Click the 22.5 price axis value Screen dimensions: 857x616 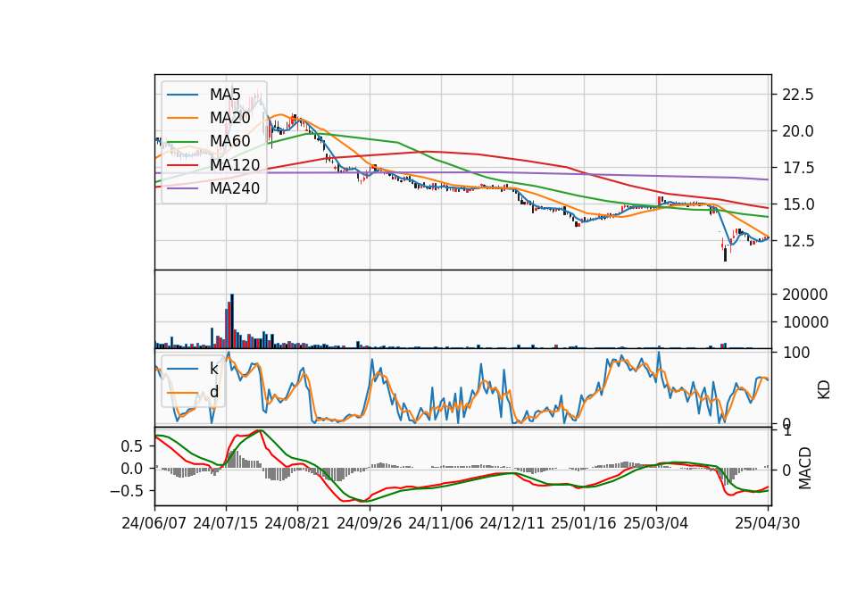(x=798, y=95)
